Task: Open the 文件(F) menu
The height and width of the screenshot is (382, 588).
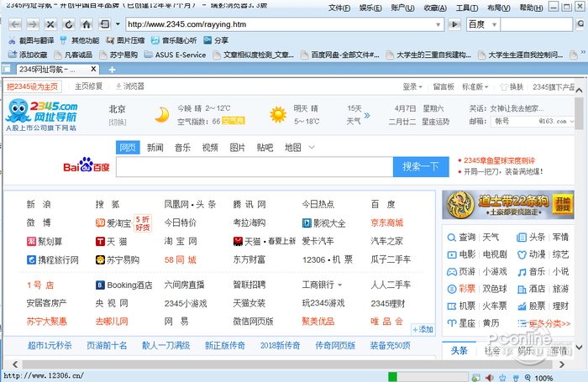Action: coord(339,8)
